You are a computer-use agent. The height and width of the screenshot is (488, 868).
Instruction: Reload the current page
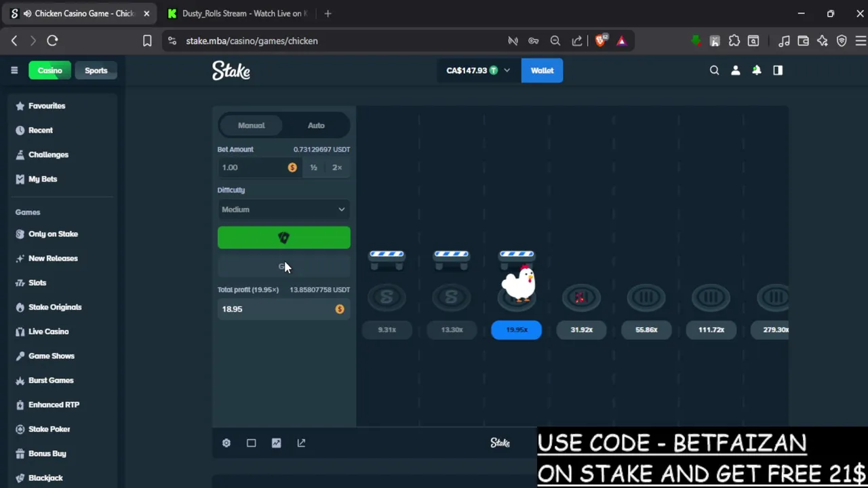[52, 41]
